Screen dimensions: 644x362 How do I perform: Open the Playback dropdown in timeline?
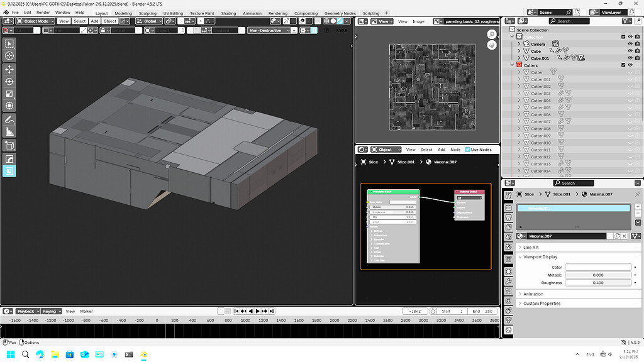coord(28,312)
